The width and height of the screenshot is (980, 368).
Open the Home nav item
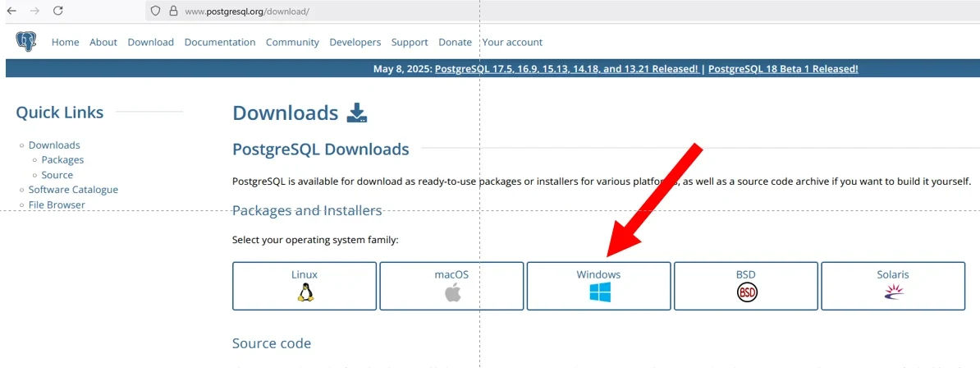coord(65,43)
